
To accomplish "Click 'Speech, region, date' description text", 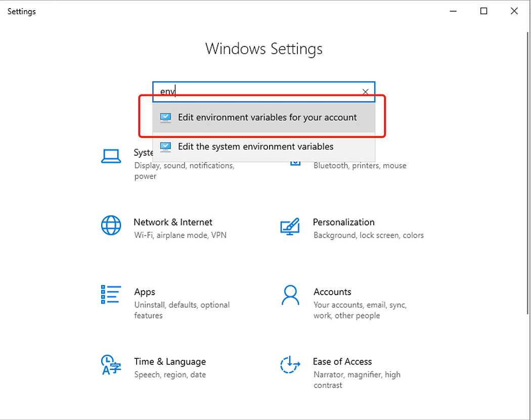I will click(170, 375).
